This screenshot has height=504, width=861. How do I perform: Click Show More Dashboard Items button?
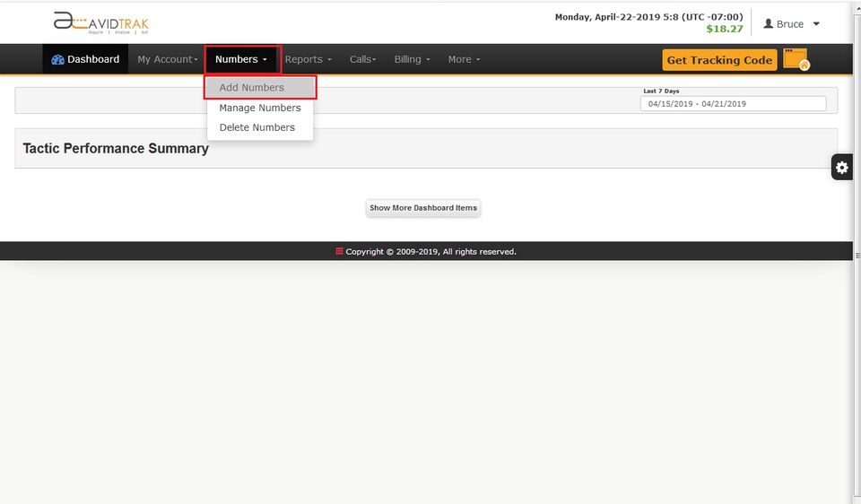[423, 208]
